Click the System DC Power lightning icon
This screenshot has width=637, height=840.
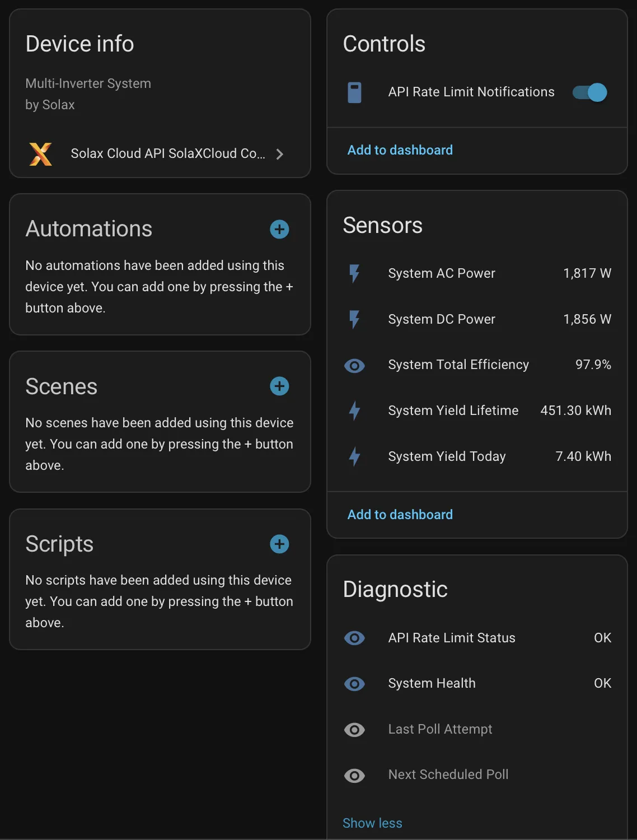coord(354,319)
